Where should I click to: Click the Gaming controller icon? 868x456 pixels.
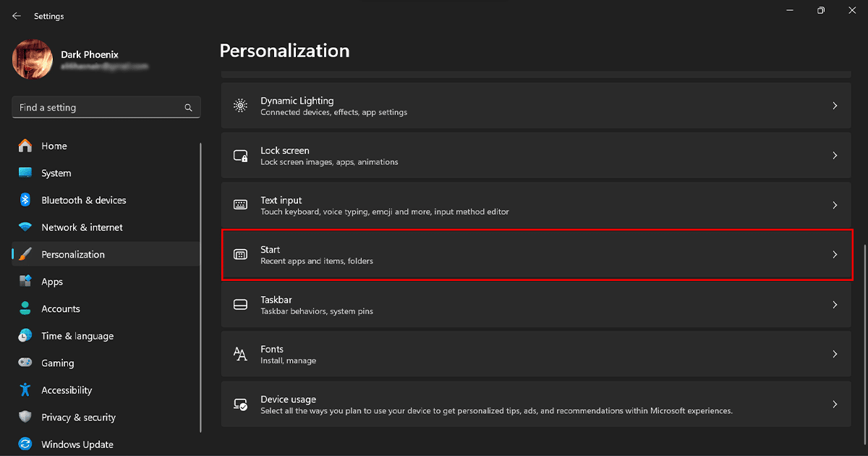coord(25,363)
